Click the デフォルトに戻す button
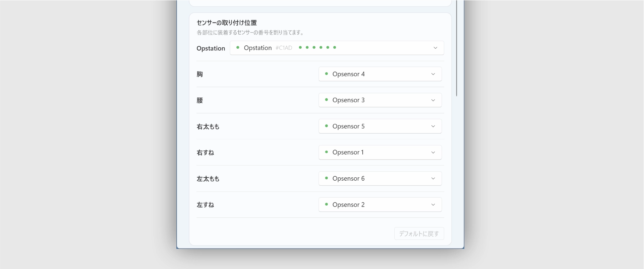This screenshot has height=269, width=644. (x=419, y=234)
